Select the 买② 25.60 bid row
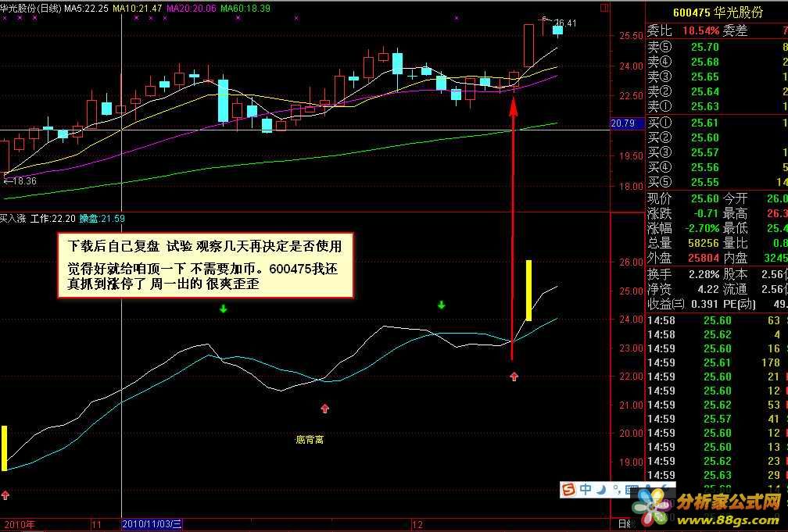Screen dimensions: 788x532 717,137
